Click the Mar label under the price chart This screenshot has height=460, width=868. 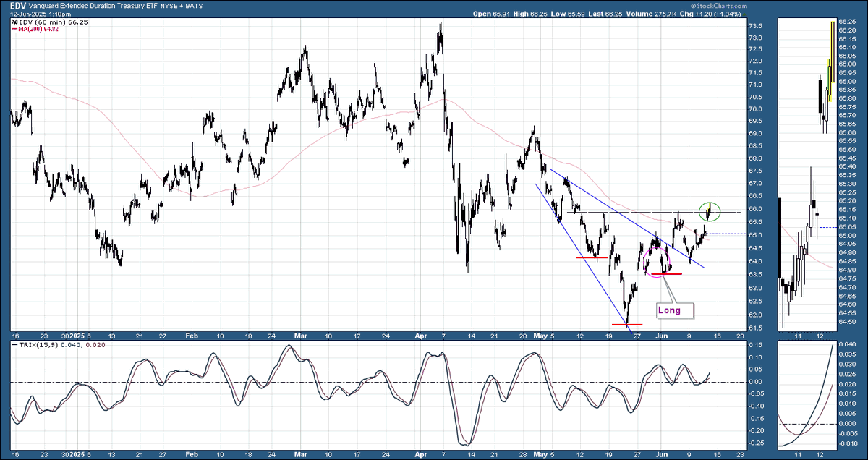pyautogui.click(x=302, y=336)
